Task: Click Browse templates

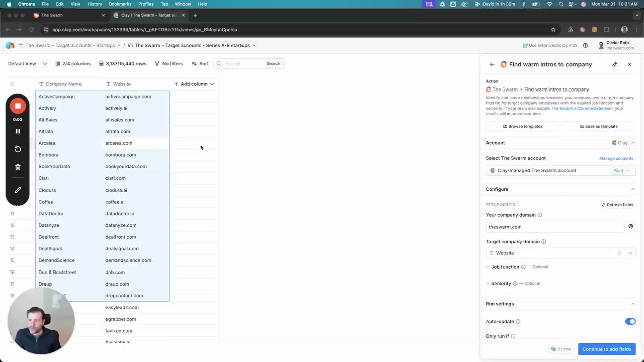Action: pyautogui.click(x=523, y=126)
